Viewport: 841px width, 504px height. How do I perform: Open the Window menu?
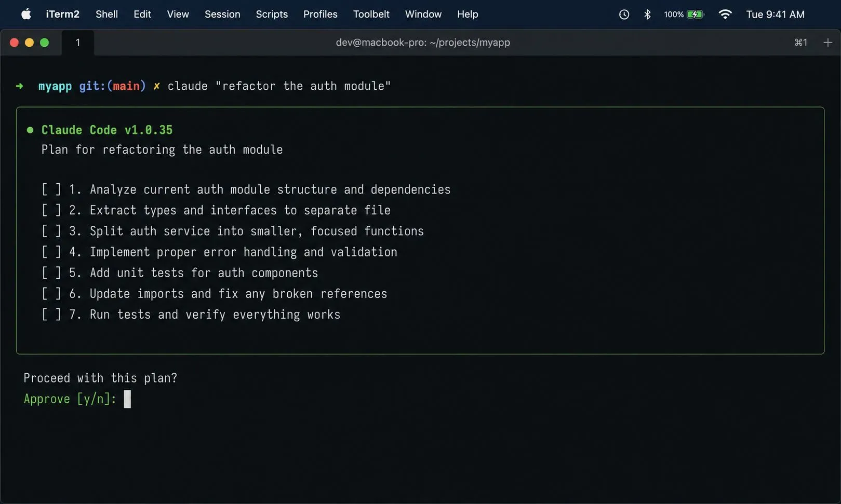[423, 14]
